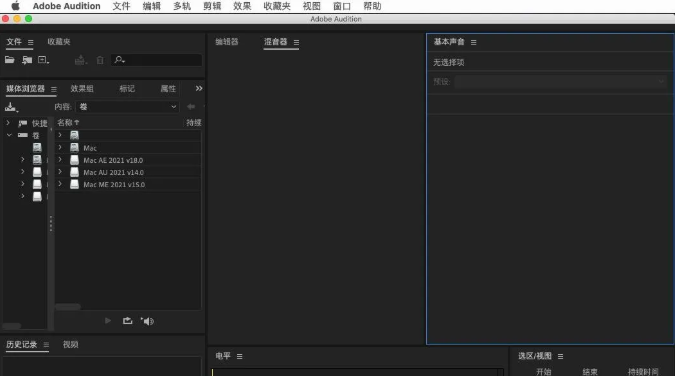
Task: Open the 编辑 menu in the menu bar
Action: click(x=152, y=6)
